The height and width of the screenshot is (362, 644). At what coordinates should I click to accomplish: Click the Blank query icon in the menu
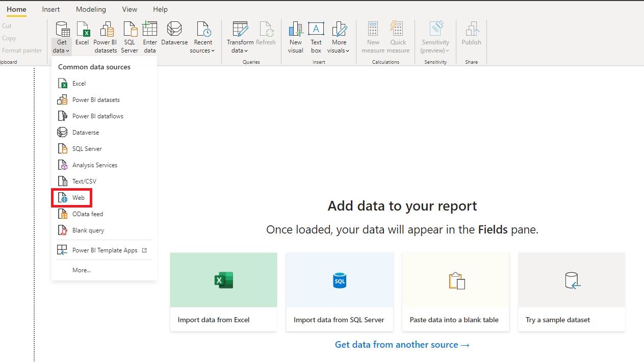[62, 230]
